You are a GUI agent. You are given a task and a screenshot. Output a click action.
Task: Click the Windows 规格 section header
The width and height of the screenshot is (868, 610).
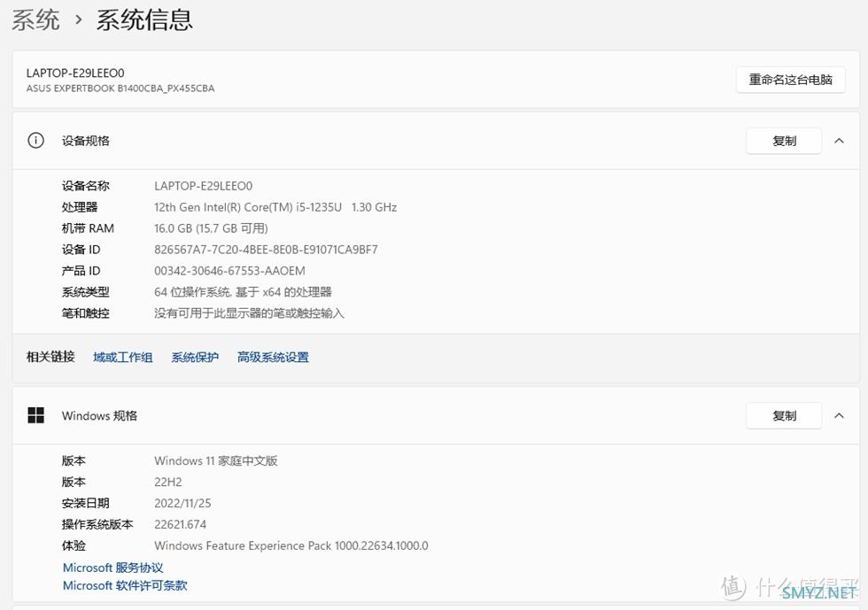point(436,416)
